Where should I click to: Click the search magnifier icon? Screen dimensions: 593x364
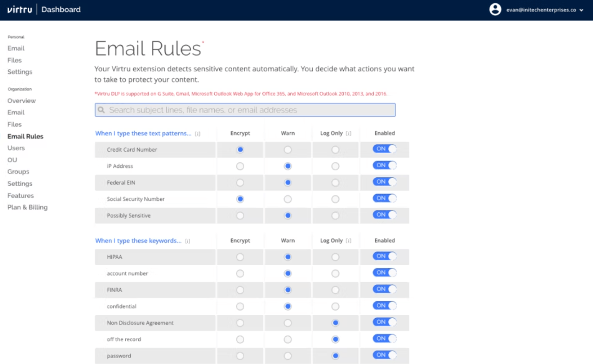[x=101, y=110]
